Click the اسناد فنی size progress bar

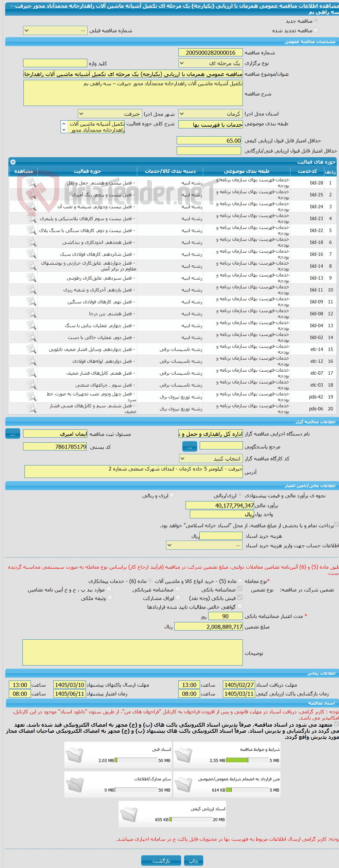pyautogui.click(x=136, y=760)
